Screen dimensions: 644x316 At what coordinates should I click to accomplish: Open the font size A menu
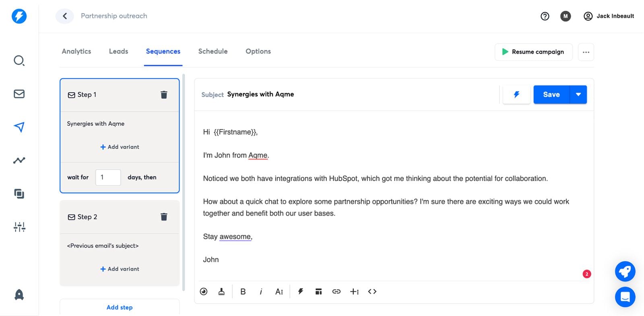[279, 291]
